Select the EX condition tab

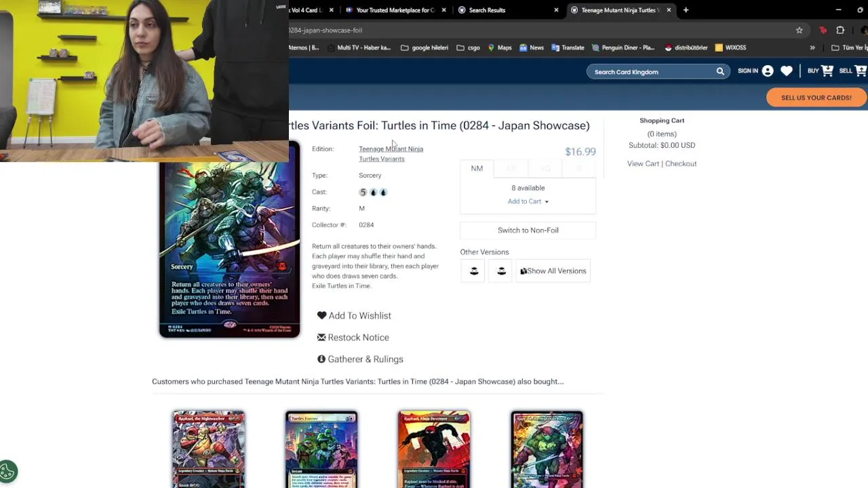511,169
